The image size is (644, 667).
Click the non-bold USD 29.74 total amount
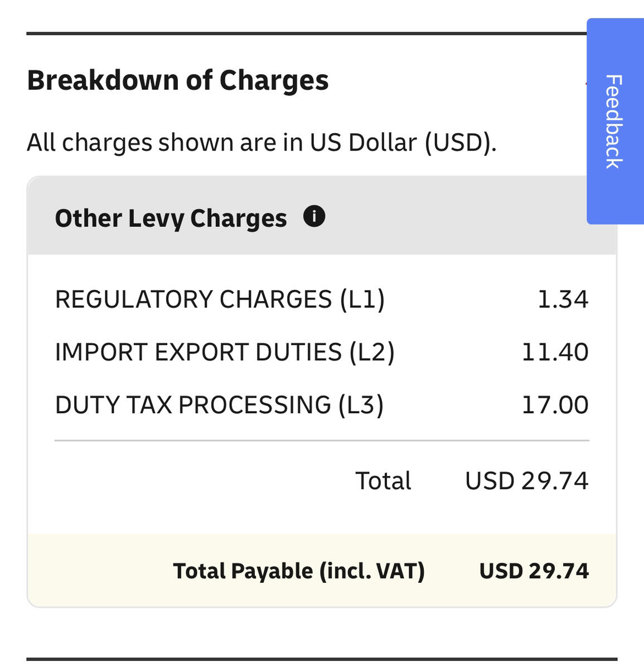[x=526, y=481]
